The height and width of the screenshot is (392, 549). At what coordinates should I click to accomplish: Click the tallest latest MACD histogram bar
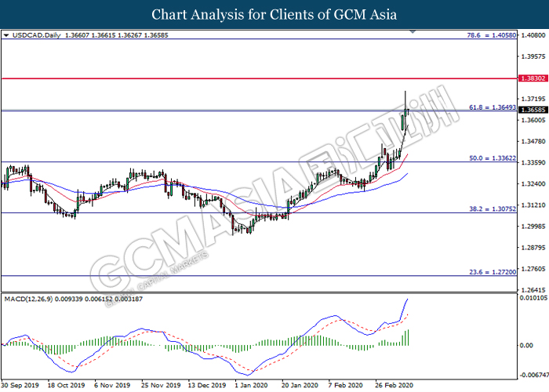pos(409,337)
